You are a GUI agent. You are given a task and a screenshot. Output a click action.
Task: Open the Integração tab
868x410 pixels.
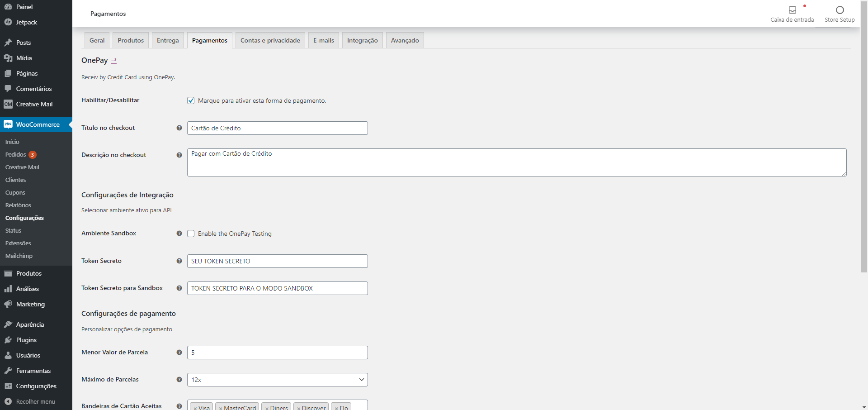[363, 40]
